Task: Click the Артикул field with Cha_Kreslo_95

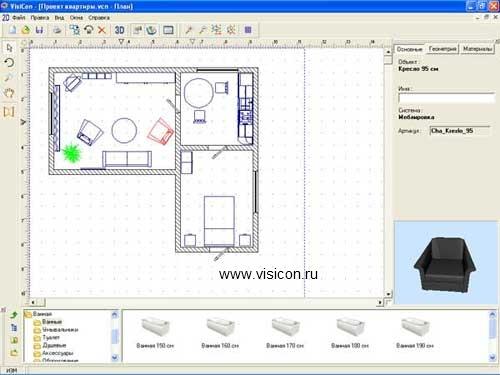Action: pos(460,131)
